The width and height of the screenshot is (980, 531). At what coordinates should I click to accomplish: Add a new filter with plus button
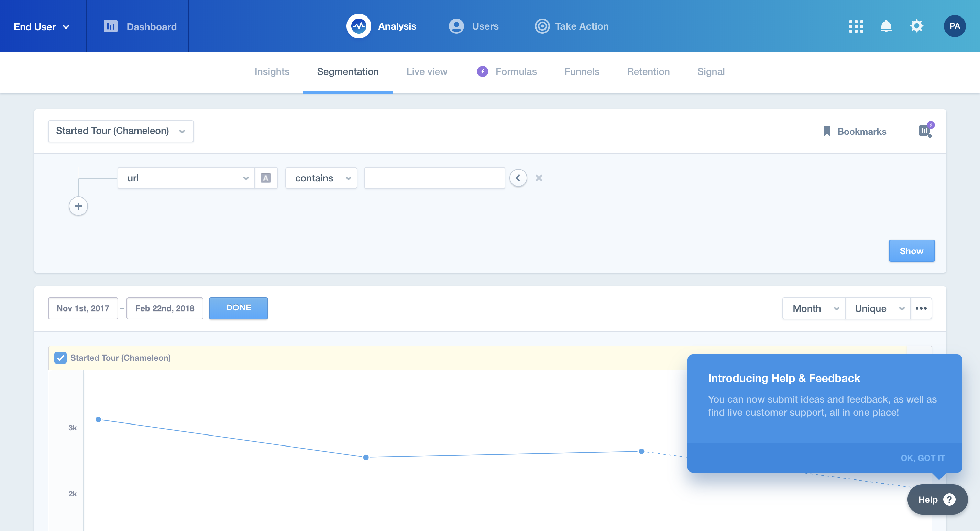78,206
